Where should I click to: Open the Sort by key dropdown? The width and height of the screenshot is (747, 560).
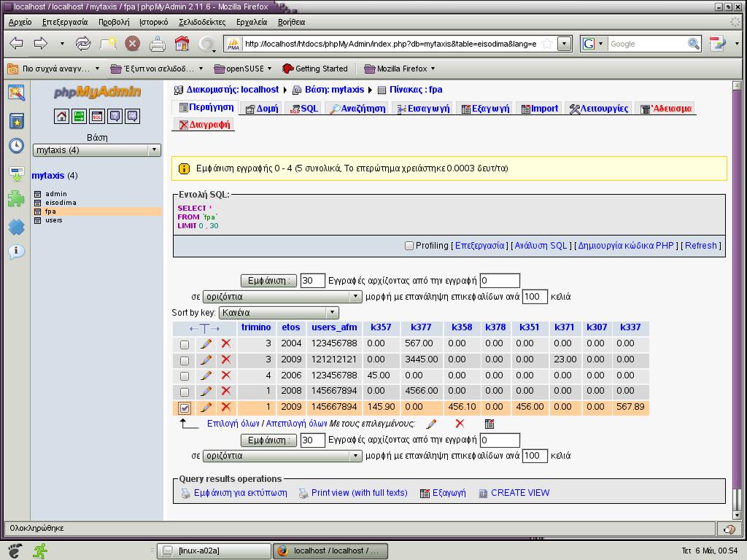click(x=279, y=313)
